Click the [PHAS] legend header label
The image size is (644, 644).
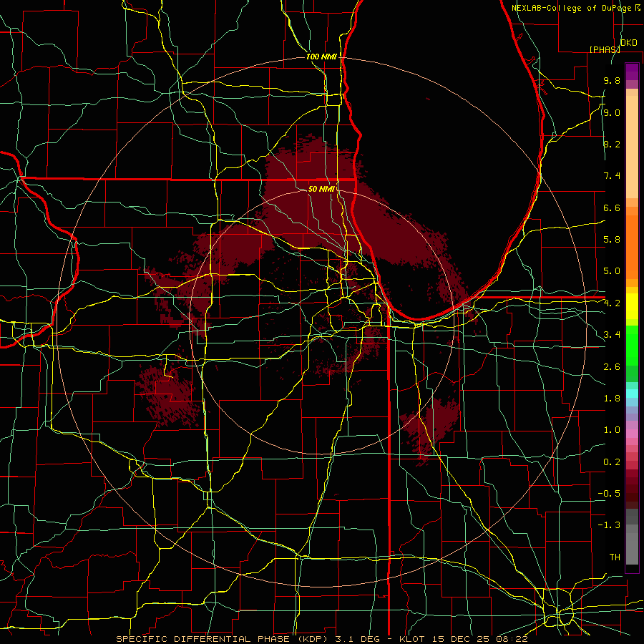click(x=605, y=49)
